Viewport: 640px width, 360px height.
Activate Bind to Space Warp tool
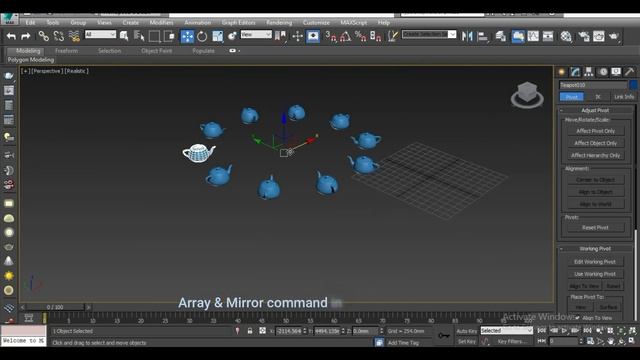coord(74,36)
